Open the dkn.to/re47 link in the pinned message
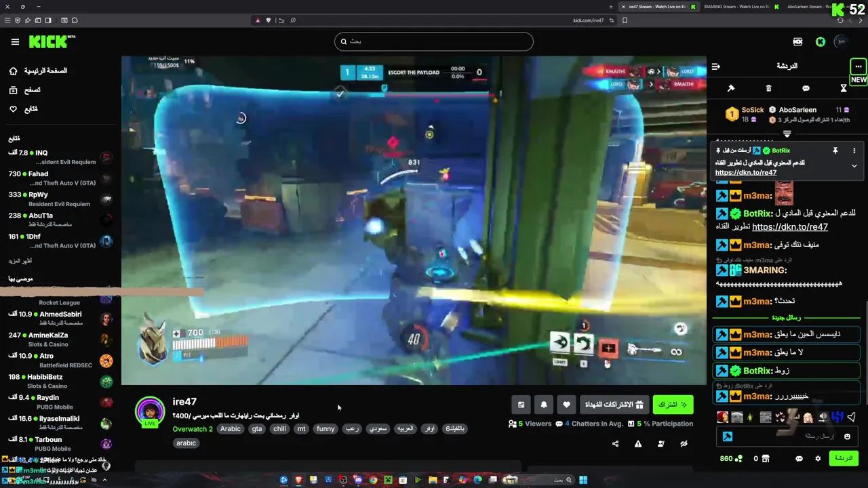The height and width of the screenshot is (488, 868). [x=746, y=173]
